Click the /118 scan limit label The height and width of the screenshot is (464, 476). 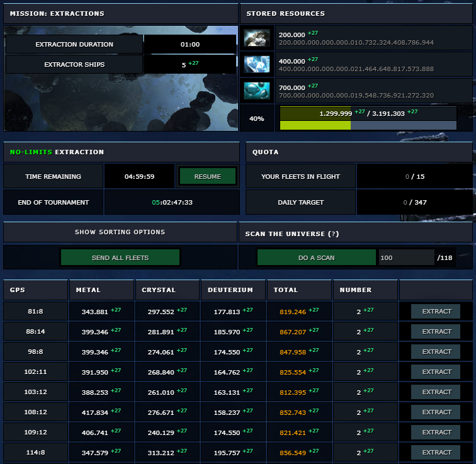(x=445, y=257)
